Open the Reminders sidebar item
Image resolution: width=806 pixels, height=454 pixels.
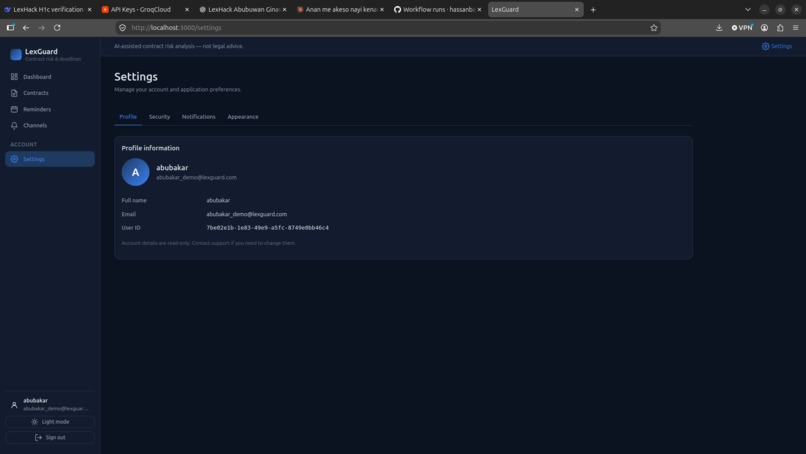click(x=50, y=110)
